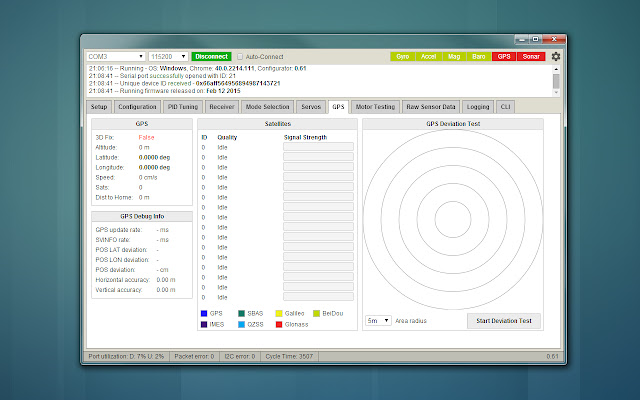
Task: Expand the 5m area radius dropdown
Action: coord(377,321)
